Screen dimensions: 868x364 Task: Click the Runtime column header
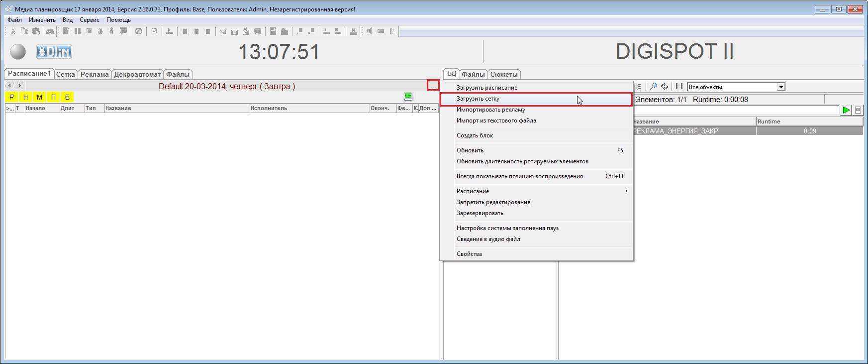pyautogui.click(x=809, y=121)
